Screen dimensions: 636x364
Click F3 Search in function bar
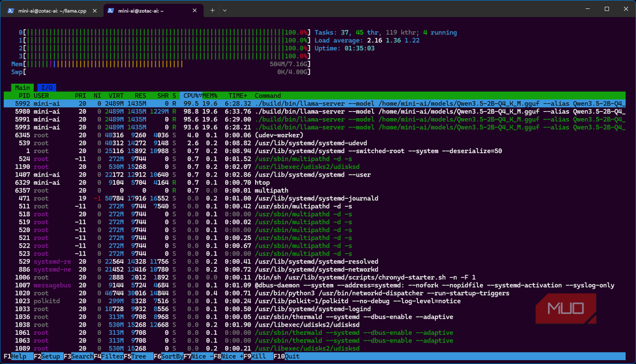click(x=78, y=356)
